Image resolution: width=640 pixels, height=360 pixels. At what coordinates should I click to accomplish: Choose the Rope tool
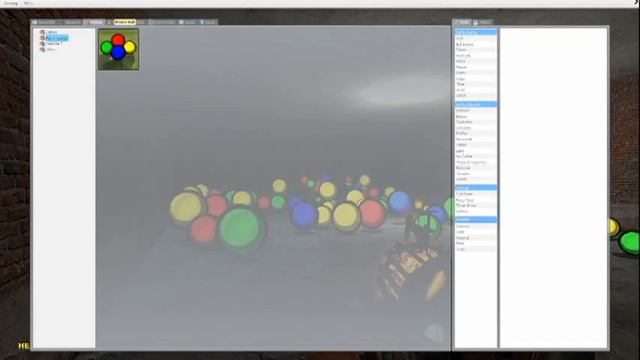point(476,78)
